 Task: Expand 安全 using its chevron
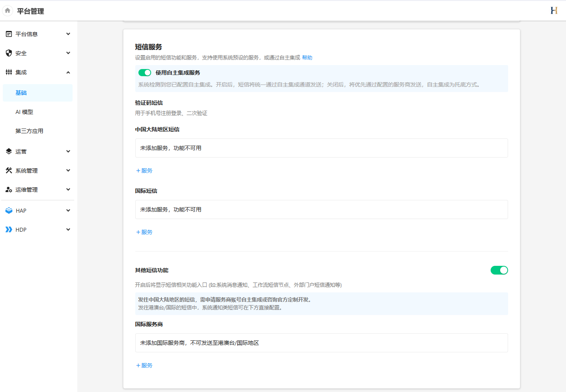click(x=68, y=53)
